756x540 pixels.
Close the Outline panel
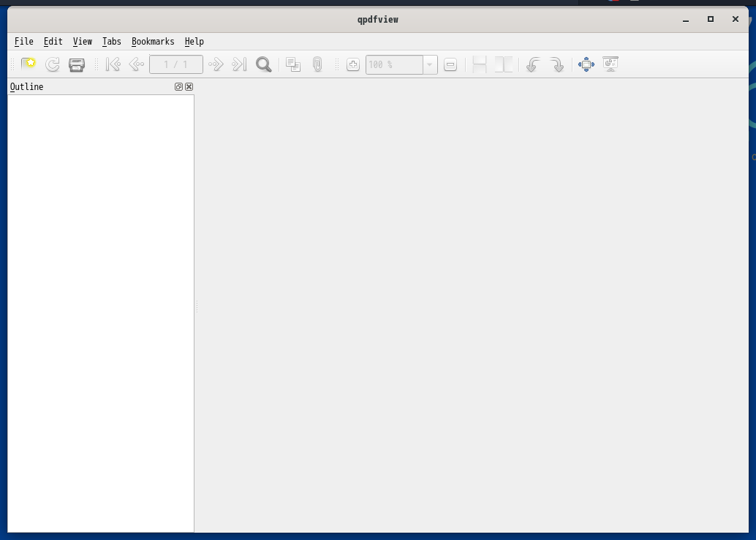(x=189, y=87)
